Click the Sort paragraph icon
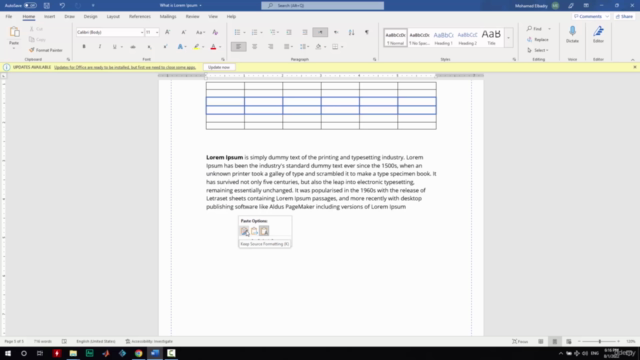 (351, 32)
